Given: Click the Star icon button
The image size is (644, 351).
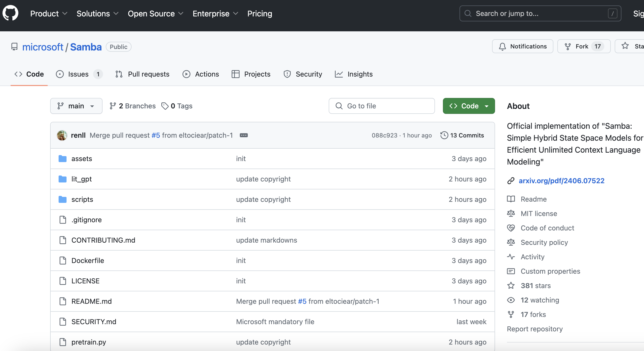Looking at the screenshot, I should pyautogui.click(x=630, y=46).
